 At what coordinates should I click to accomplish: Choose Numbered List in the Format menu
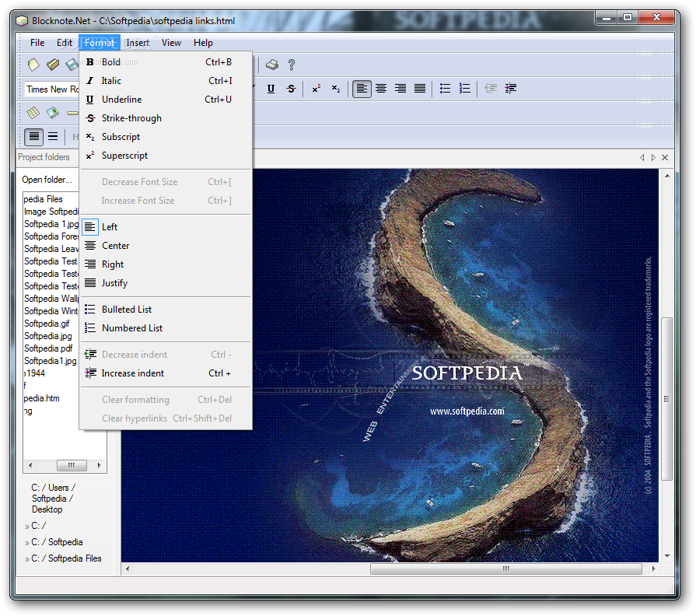point(166,328)
